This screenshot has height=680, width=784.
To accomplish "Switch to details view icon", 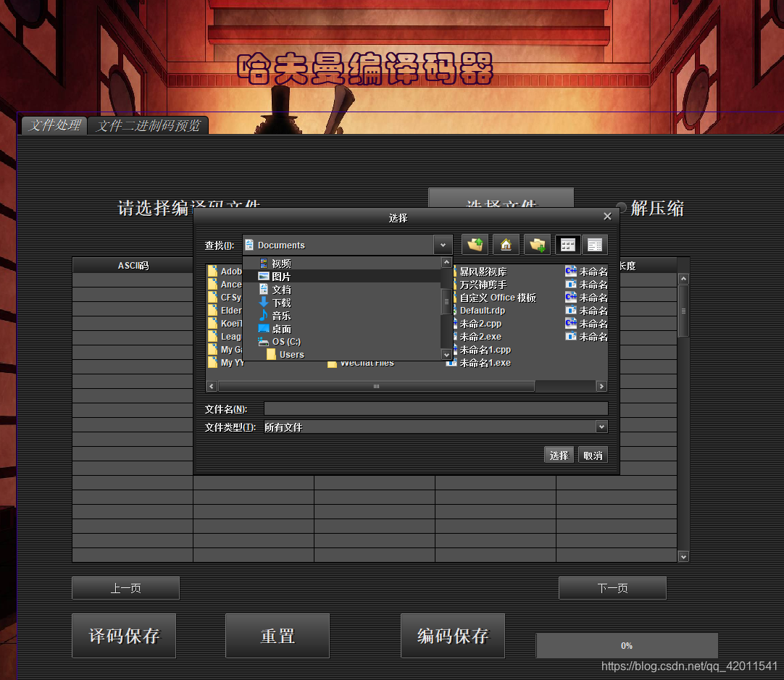I will click(x=594, y=245).
